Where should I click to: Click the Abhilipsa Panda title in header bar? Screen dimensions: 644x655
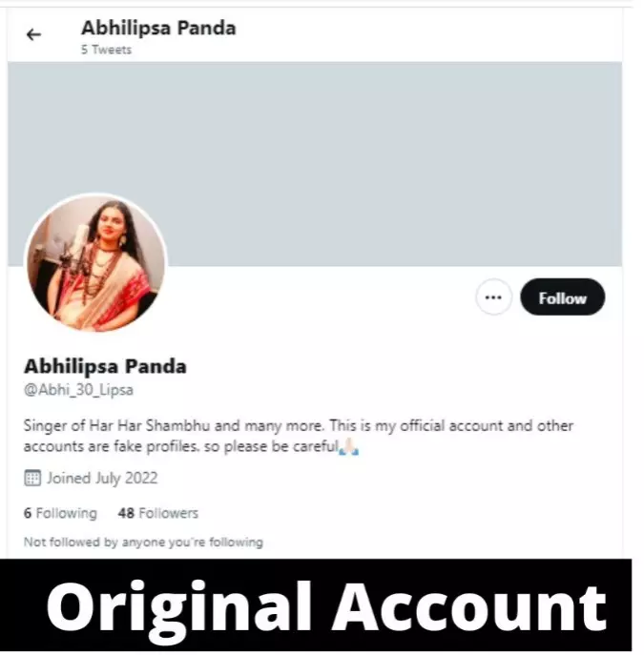[158, 28]
